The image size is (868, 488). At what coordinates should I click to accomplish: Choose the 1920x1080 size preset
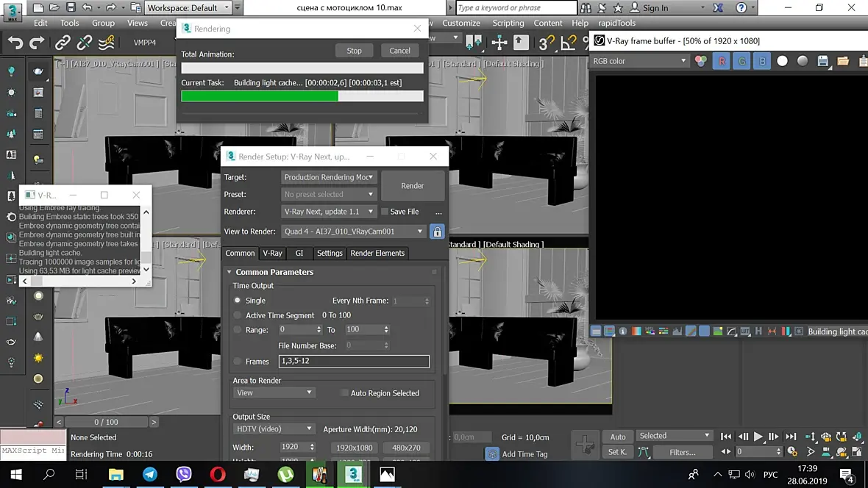[x=355, y=448]
